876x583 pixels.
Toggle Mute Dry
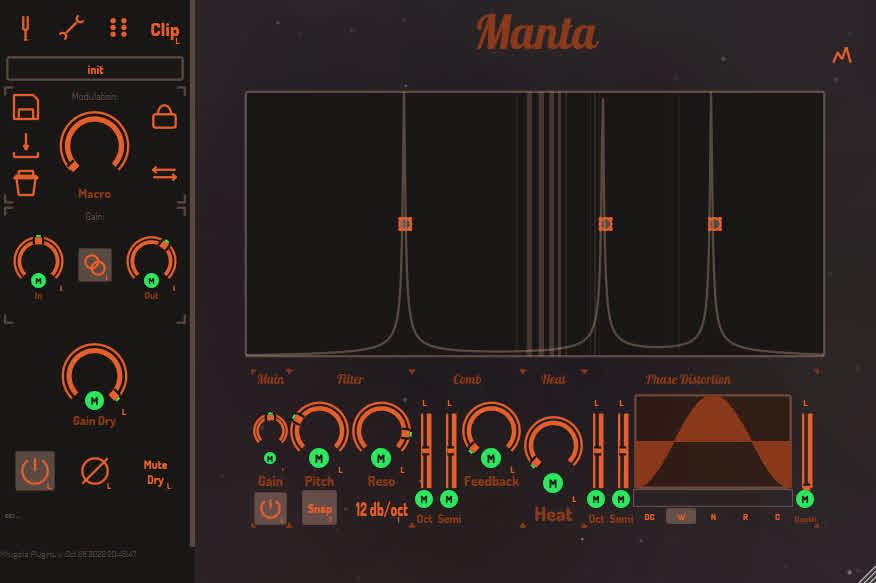click(x=155, y=472)
